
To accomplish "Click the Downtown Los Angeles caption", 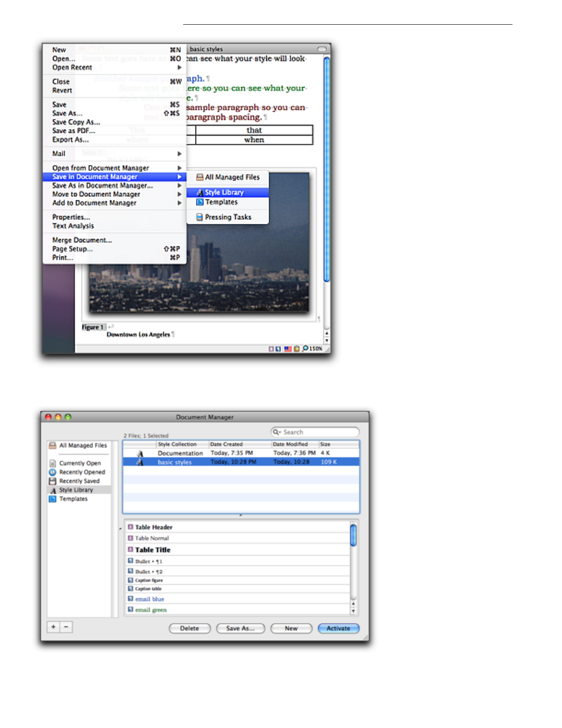I will tap(138, 335).
